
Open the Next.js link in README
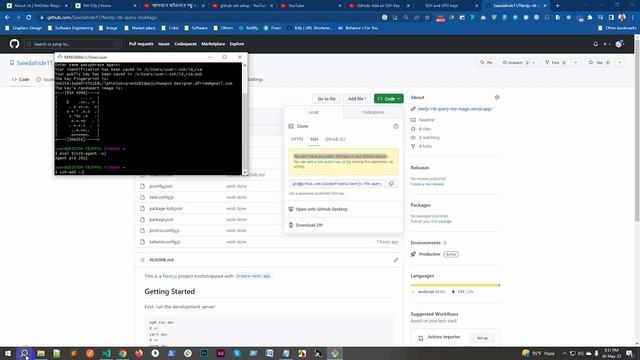click(x=169, y=276)
